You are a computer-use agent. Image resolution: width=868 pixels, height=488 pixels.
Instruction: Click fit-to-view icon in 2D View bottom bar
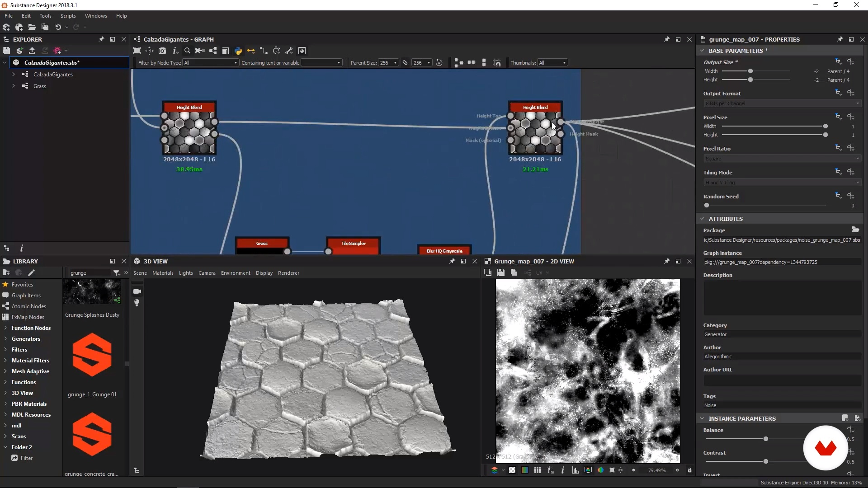click(x=612, y=470)
